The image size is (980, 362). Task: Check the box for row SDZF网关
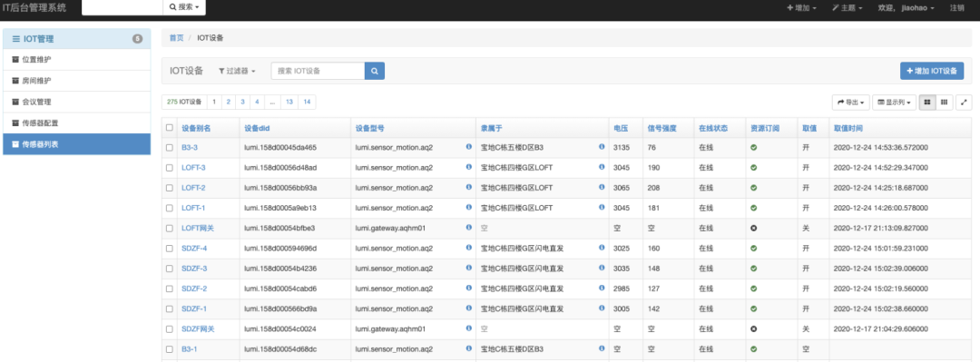170,328
